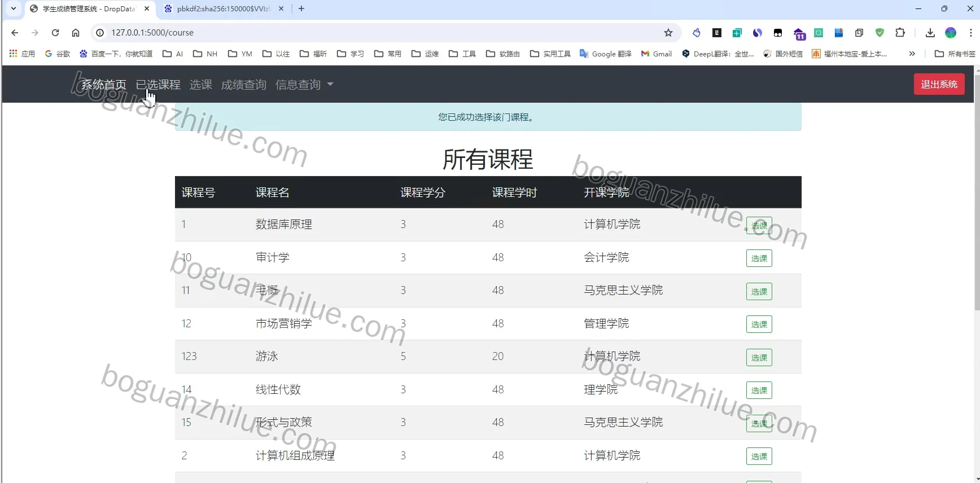This screenshot has width=980, height=483.
Task: Open the YM bookmarks folder
Action: pos(240,54)
